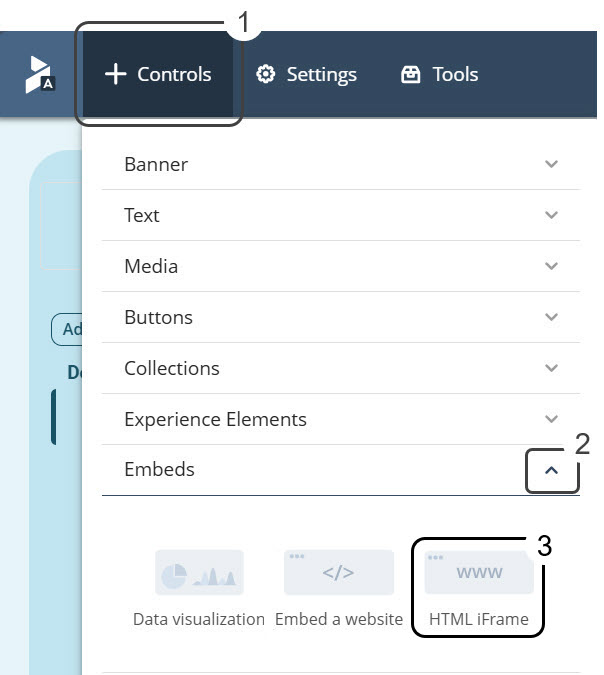Click the Tools toolbox icon
604x675 pixels.
410,74
